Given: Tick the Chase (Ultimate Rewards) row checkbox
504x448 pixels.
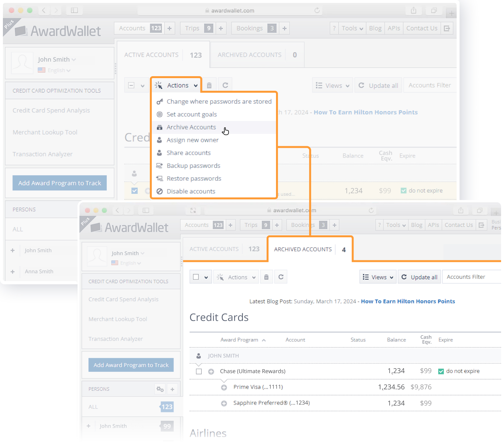Looking at the screenshot, I should point(199,371).
